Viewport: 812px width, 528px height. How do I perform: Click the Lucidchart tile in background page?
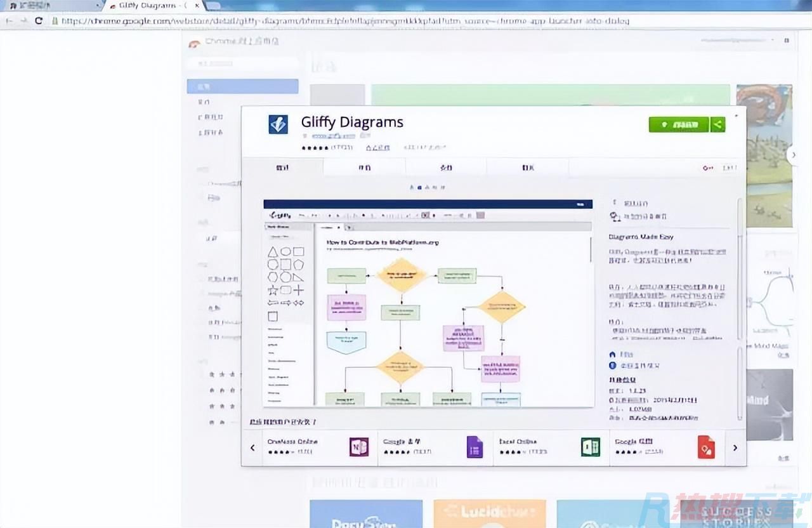click(x=490, y=513)
